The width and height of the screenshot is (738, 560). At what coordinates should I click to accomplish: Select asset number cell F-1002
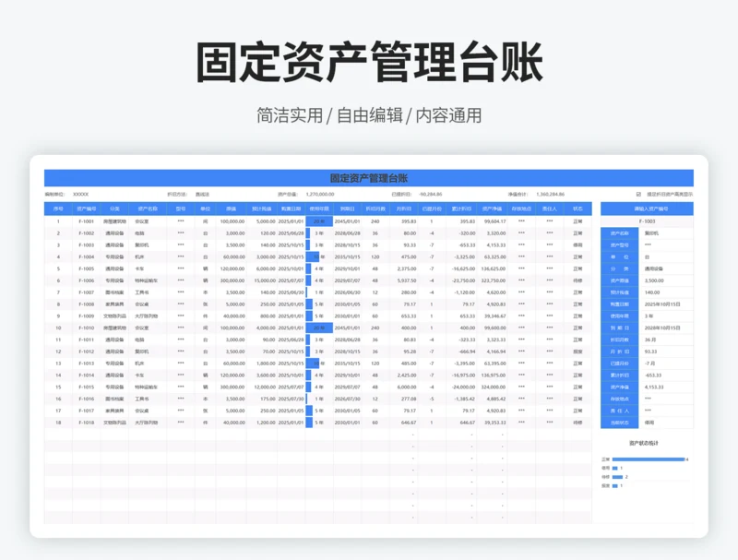(86, 232)
